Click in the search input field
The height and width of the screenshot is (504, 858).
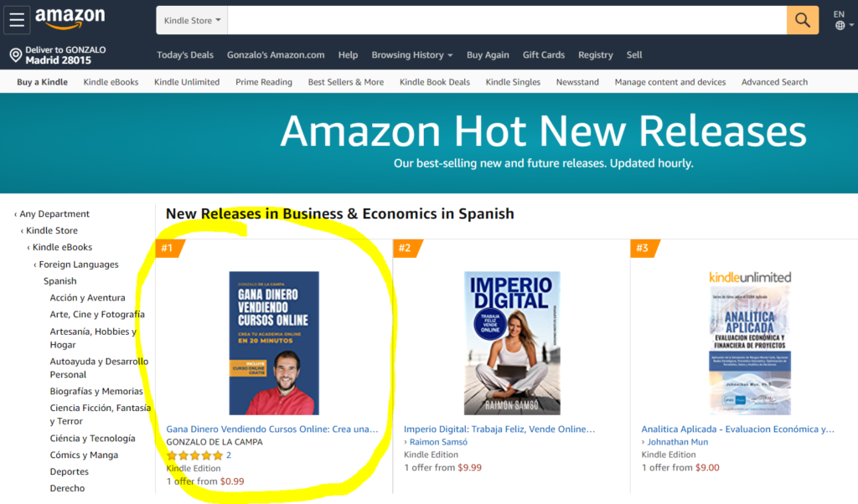(507, 20)
